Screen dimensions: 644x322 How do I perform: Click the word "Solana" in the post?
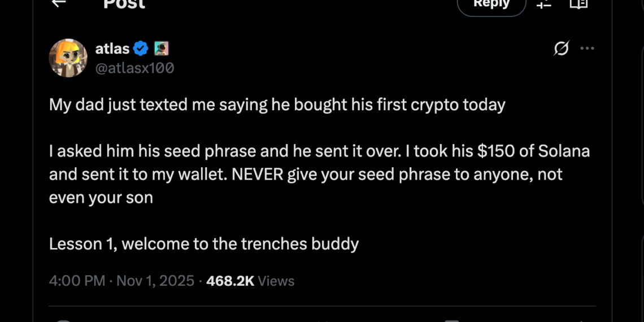[563, 151]
